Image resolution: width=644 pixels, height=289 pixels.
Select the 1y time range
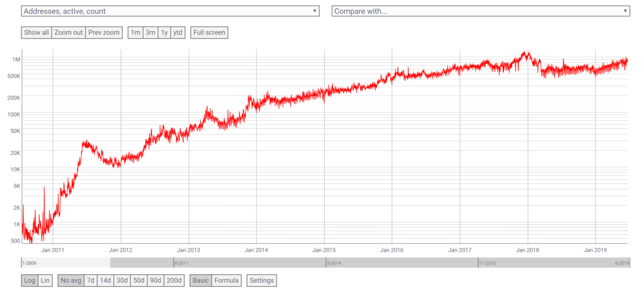click(164, 33)
